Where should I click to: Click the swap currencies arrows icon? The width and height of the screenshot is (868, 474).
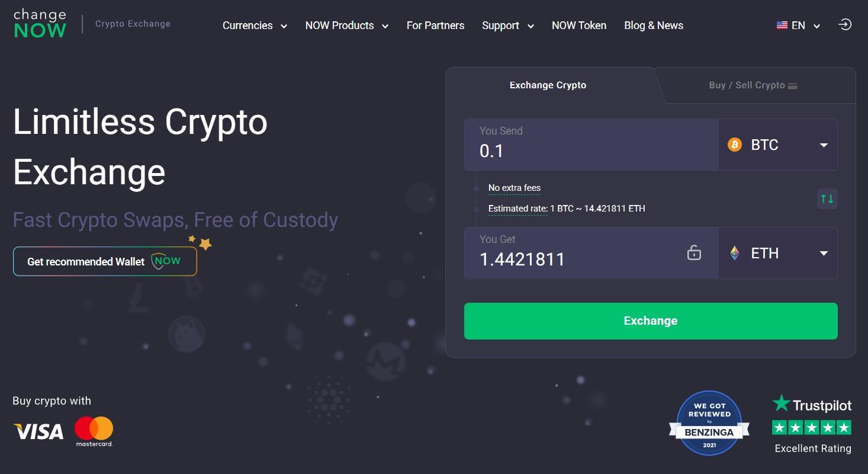coord(827,198)
